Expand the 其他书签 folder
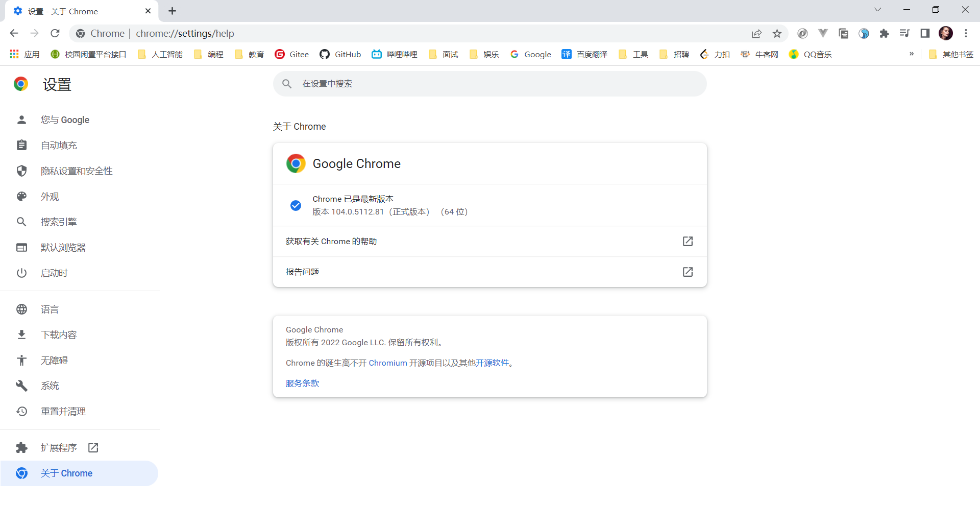Image resolution: width=980 pixels, height=526 pixels. 951,54
